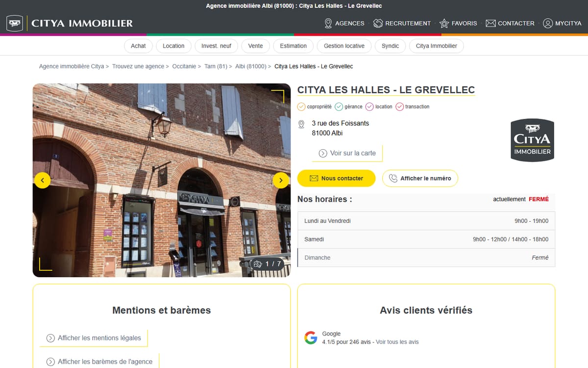The width and height of the screenshot is (588, 368).
Task: Click the photo gallery counter 1 / 7
Action: coord(268,264)
